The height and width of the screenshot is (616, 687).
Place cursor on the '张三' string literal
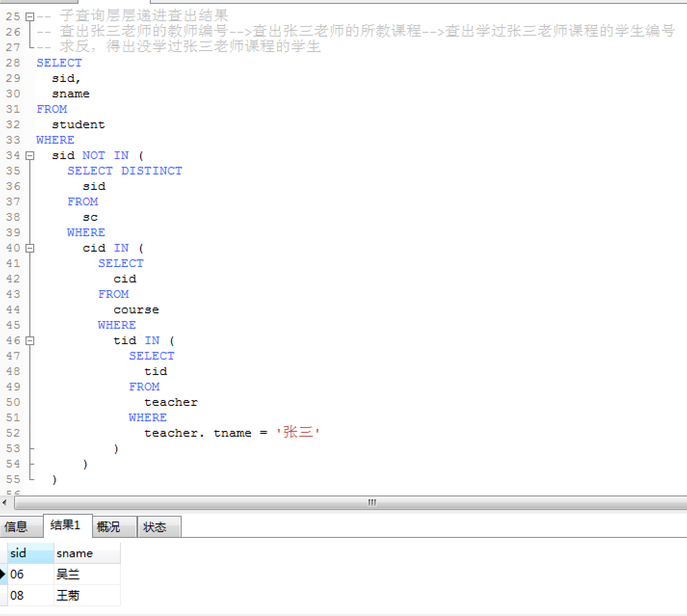[298, 432]
